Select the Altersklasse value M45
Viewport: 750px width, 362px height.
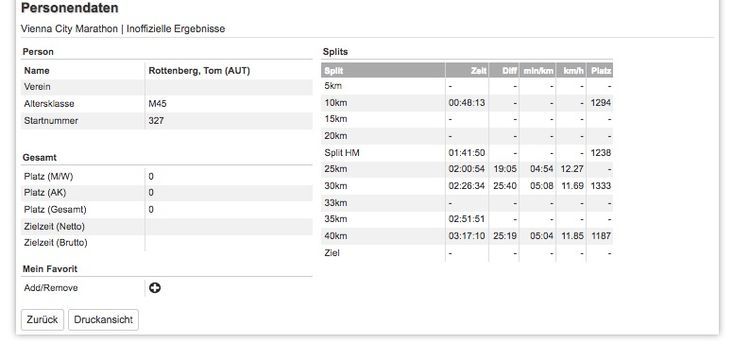point(157,104)
